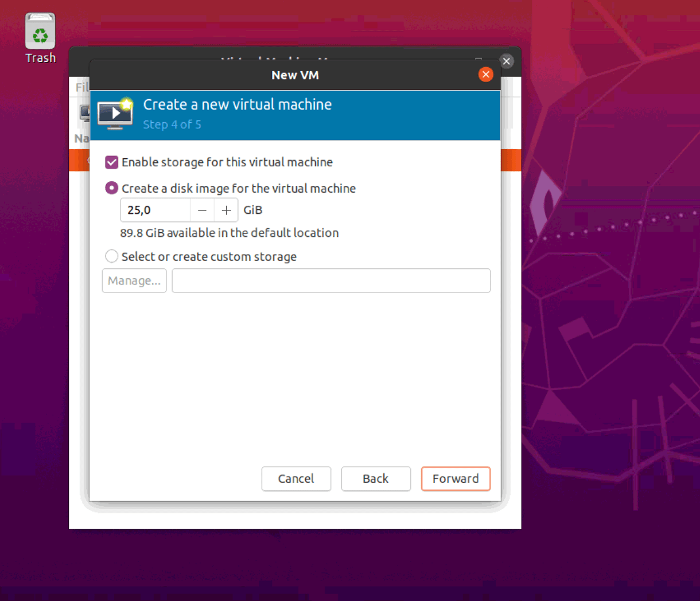Click the Manage storage button
Screen dimensions: 700x601
point(134,280)
